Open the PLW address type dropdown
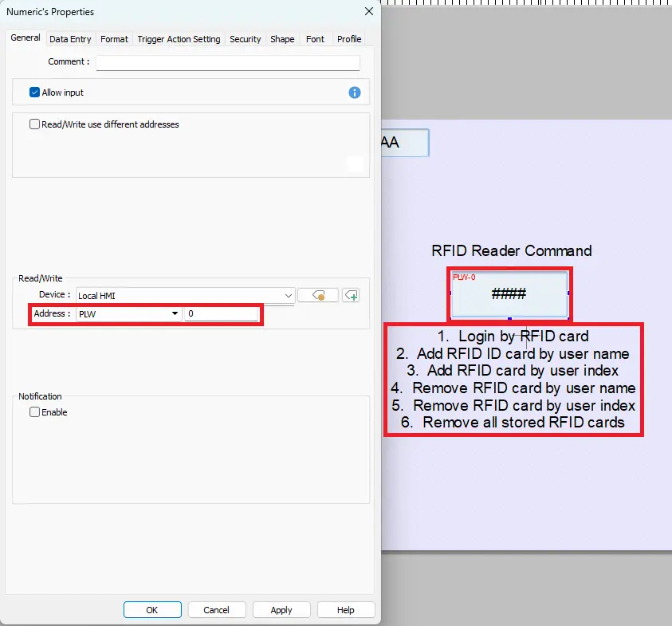The width and height of the screenshot is (672, 626). [175, 313]
